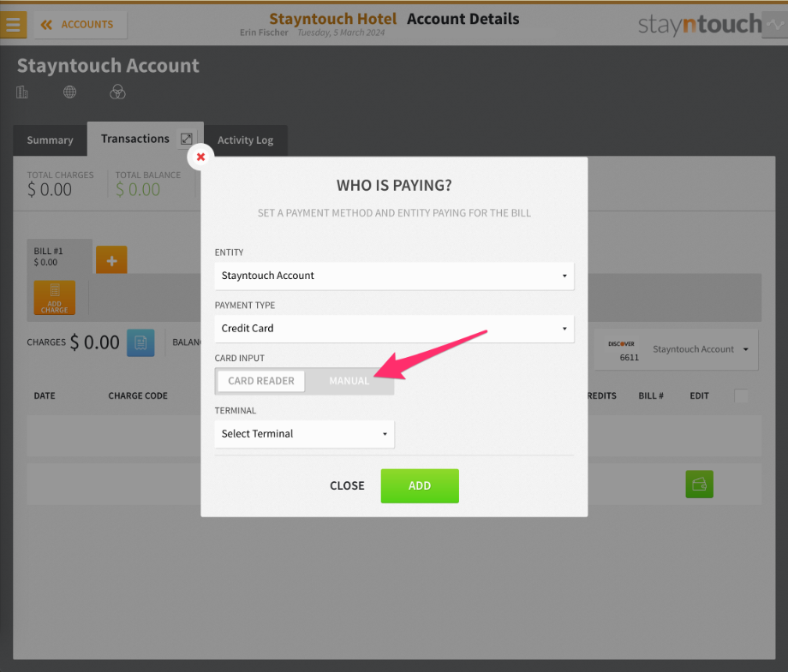Click the blue invoice icon beside charges
Screen dimensions: 788x672
(140, 342)
